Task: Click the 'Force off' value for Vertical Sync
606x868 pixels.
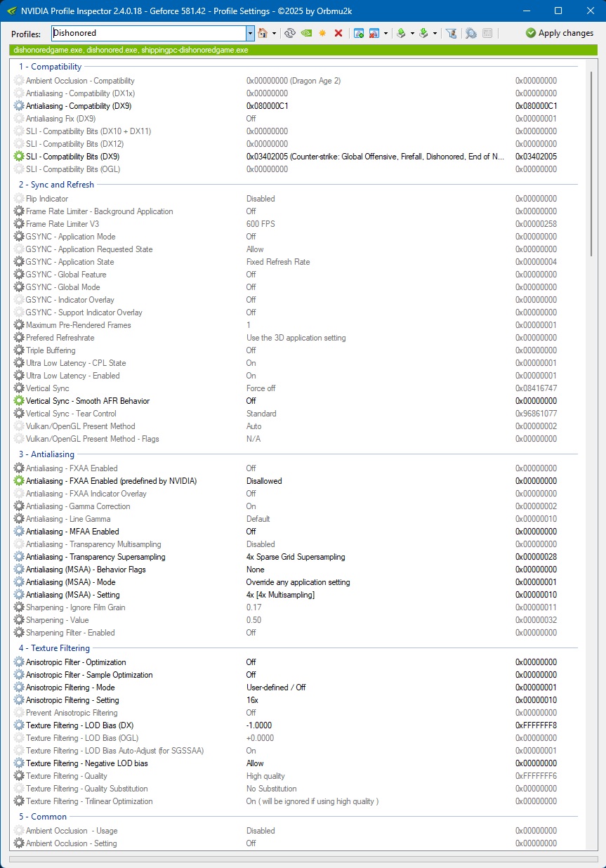Action: tap(261, 388)
